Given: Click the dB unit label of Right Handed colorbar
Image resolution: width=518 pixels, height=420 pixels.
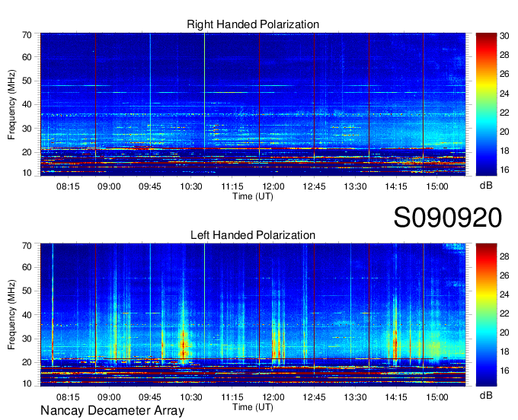Looking at the screenshot, I should pos(486,186).
